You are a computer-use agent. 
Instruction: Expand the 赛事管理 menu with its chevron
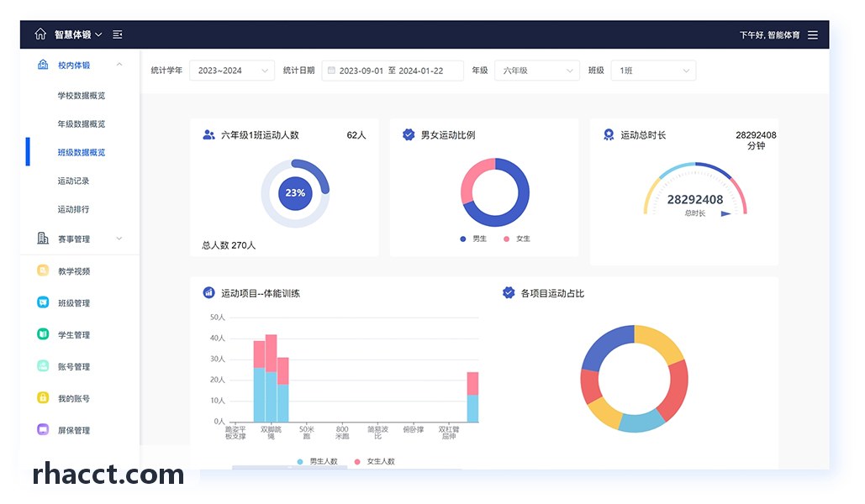pos(119,239)
